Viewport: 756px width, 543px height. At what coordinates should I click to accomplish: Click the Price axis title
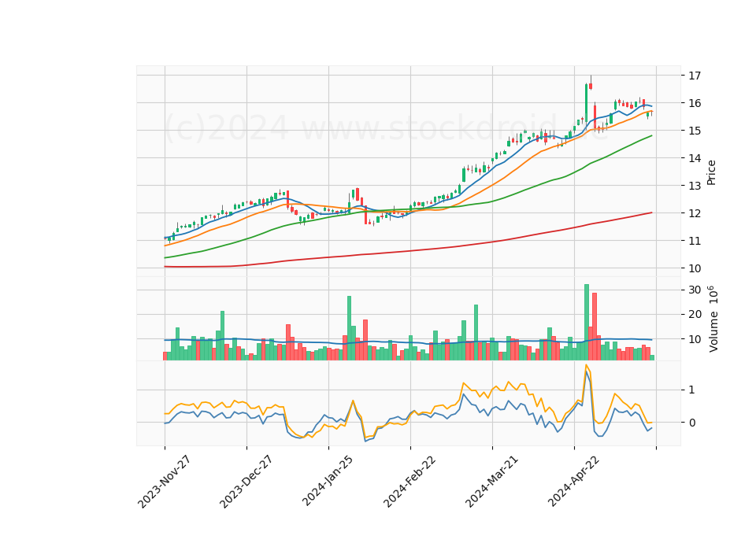711,172
